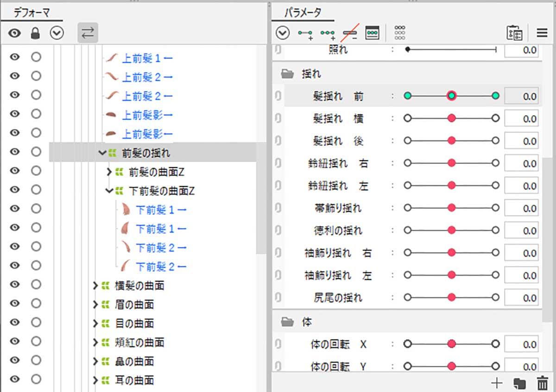The image size is (556, 392).
Task: Click the lock icon in Deformer toolbar
Action: [x=35, y=33]
